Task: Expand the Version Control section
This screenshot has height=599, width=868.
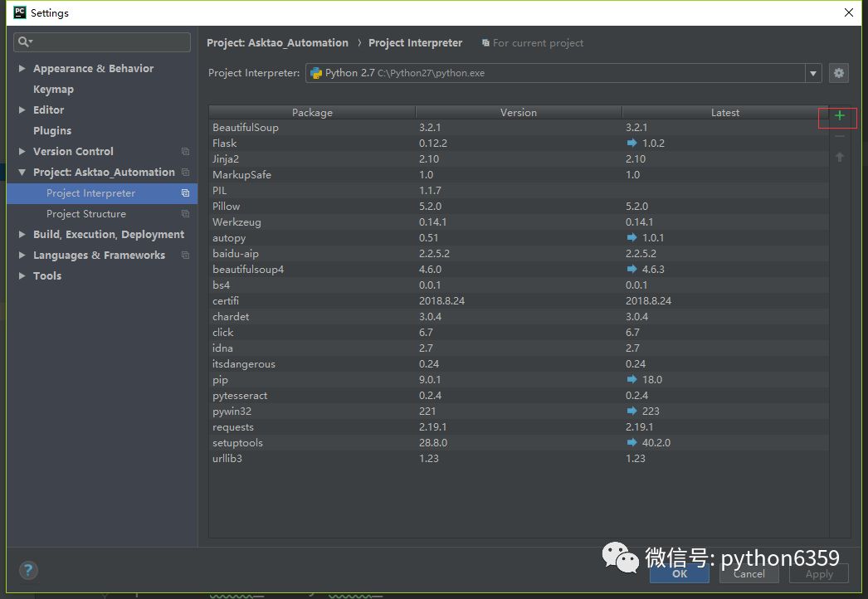Action: point(22,151)
